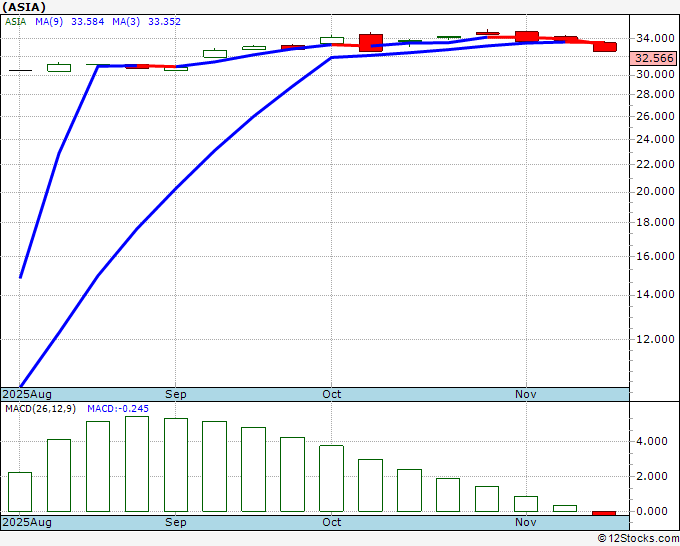This screenshot has height=546, width=680.
Task: Select the 20.000 price axis label
Action: [x=655, y=192]
